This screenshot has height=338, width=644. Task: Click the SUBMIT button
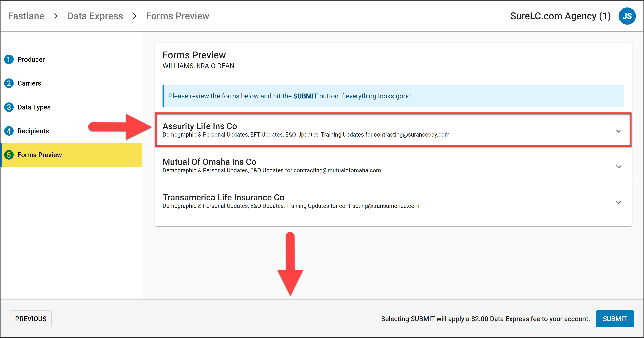pos(615,319)
